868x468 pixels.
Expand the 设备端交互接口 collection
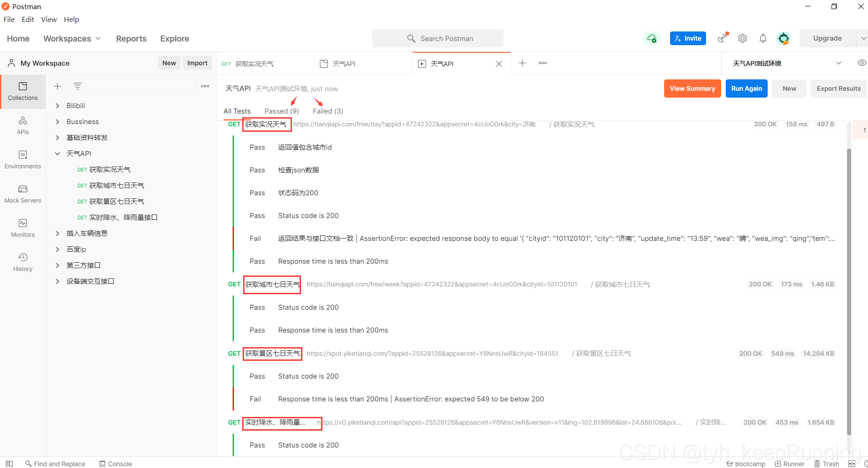[57, 281]
